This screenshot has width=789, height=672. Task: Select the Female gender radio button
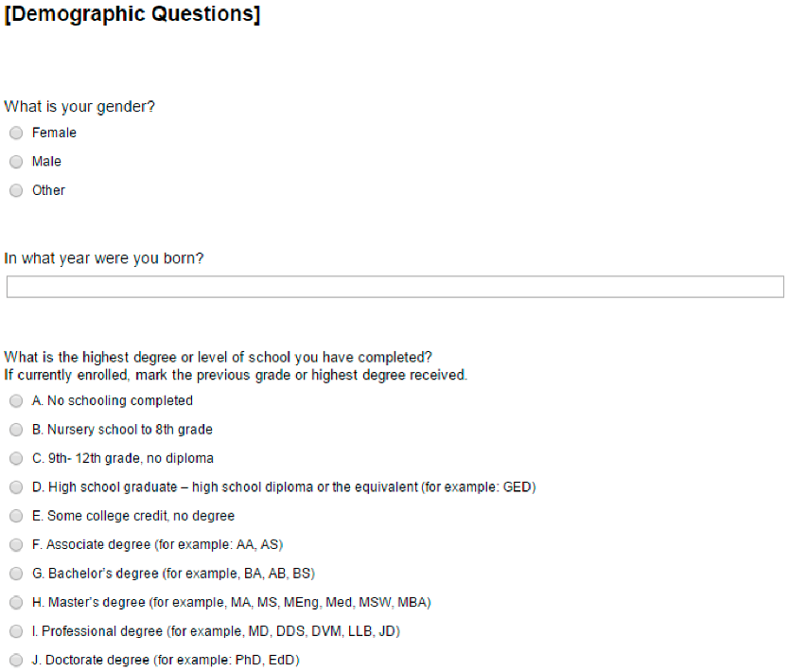point(16,133)
